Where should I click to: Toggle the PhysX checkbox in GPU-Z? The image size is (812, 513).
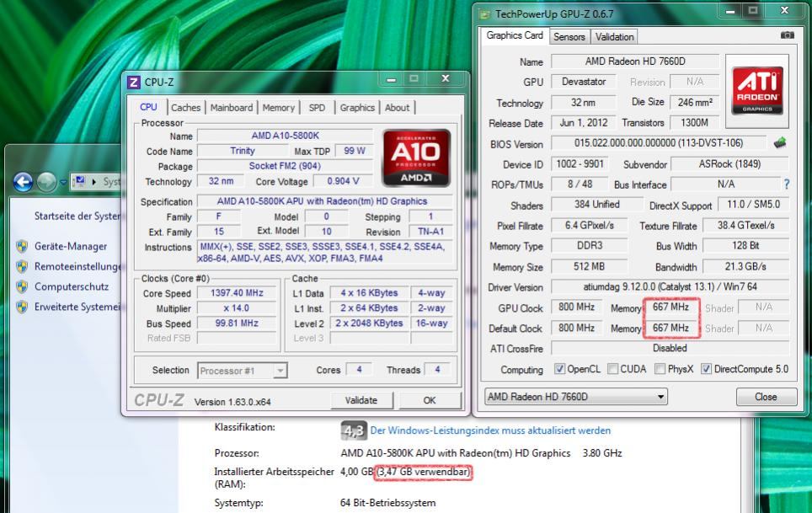660,369
